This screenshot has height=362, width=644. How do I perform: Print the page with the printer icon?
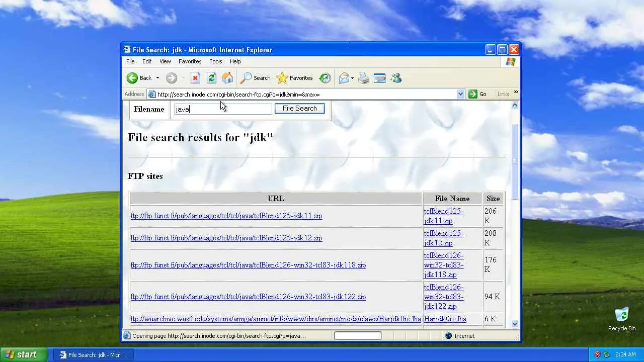coord(364,78)
